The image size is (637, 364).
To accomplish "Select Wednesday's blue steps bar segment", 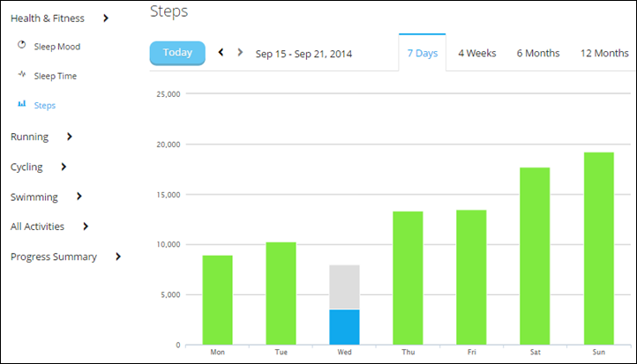I will tap(344, 327).
